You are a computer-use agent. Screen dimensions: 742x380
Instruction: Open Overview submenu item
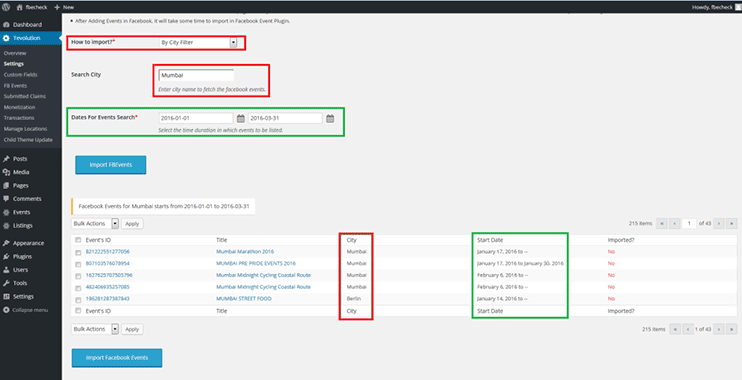pyautogui.click(x=15, y=53)
